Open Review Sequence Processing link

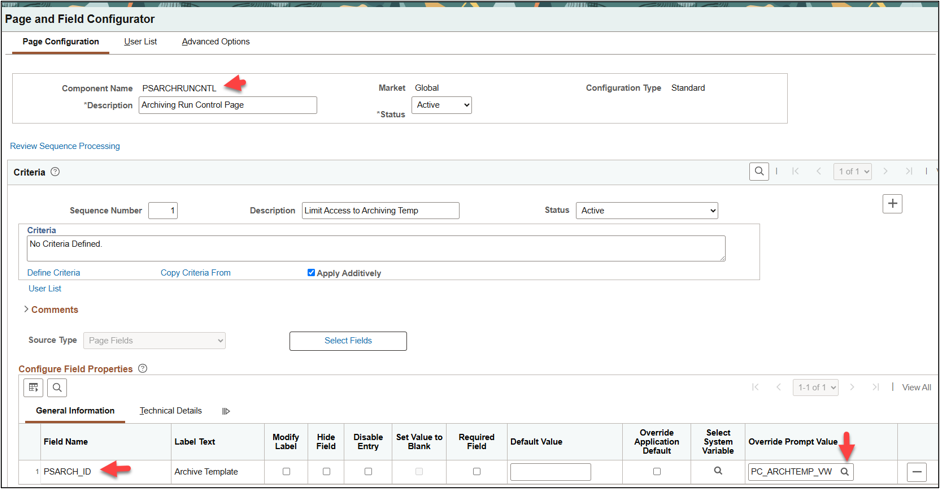[x=65, y=146]
